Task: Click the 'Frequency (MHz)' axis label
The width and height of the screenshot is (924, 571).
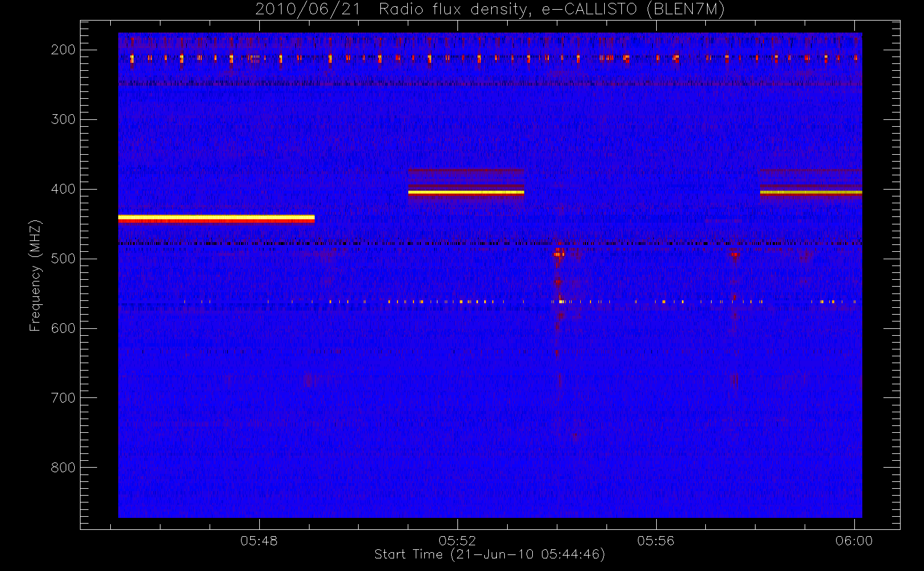Action: tap(35, 275)
